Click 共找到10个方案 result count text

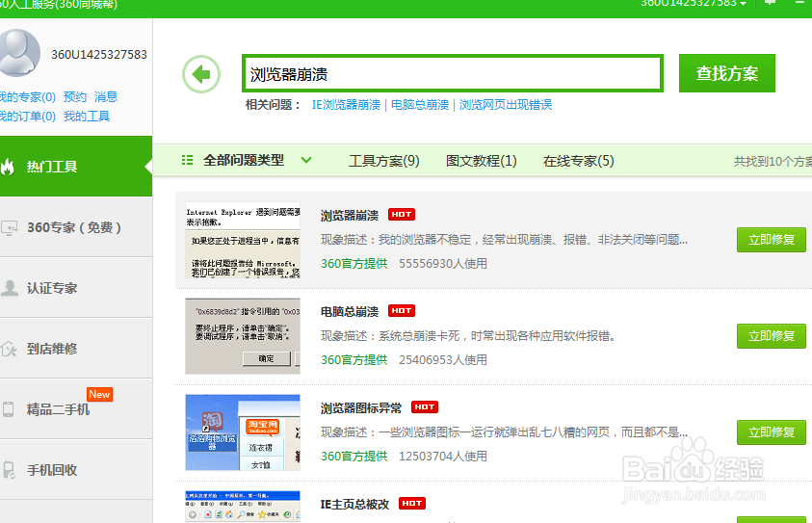773,162
